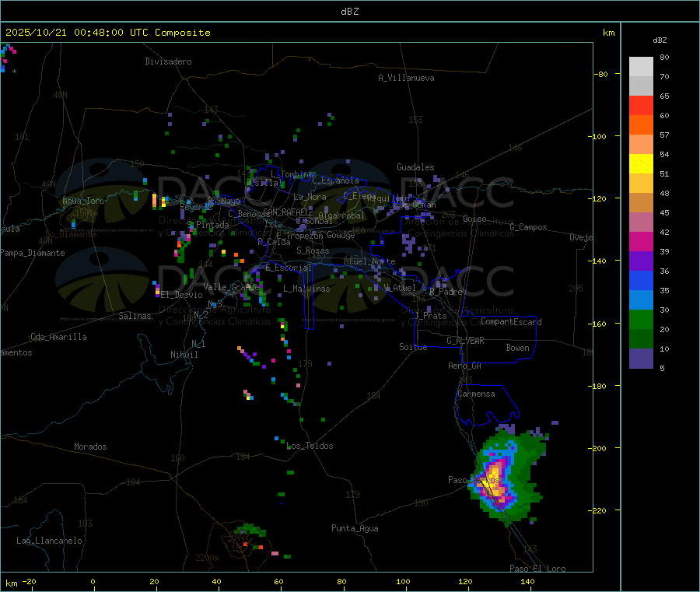The width and height of the screenshot is (700, 592).
Task: Click the C_Campos label
Action: pyautogui.click(x=529, y=227)
